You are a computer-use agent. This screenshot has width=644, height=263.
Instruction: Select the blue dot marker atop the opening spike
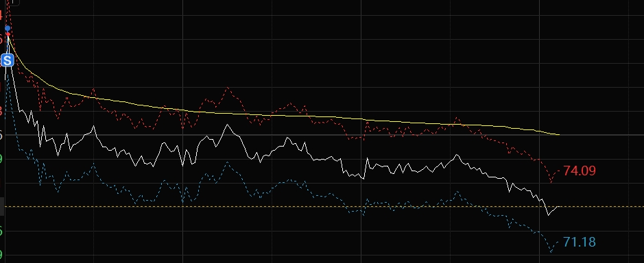click(x=8, y=28)
